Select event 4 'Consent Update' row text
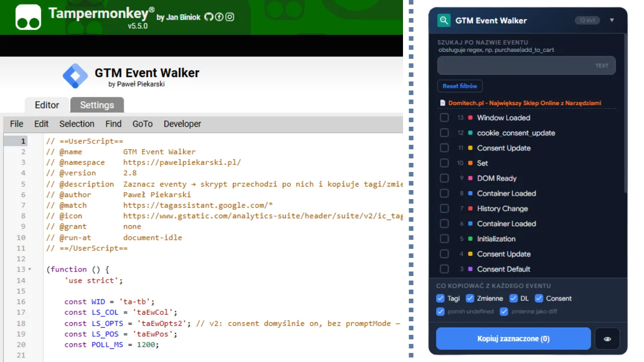Viewport: 644px width, 362px height. pos(504,254)
